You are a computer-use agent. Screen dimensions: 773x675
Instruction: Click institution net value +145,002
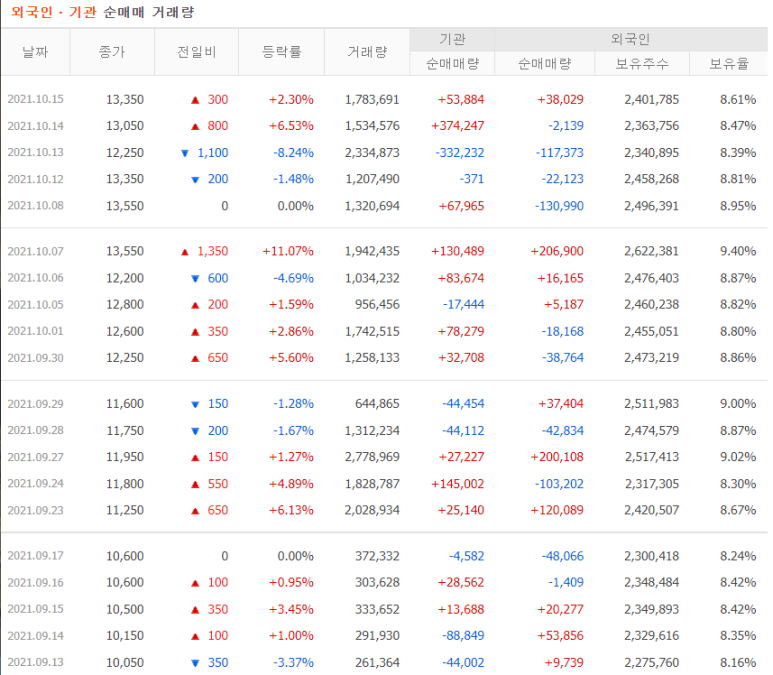[457, 484]
